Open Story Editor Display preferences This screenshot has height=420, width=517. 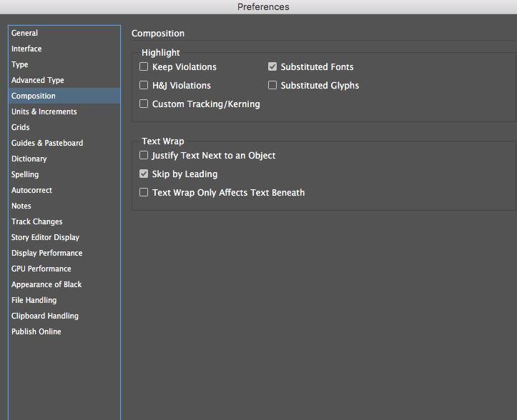[x=46, y=237]
